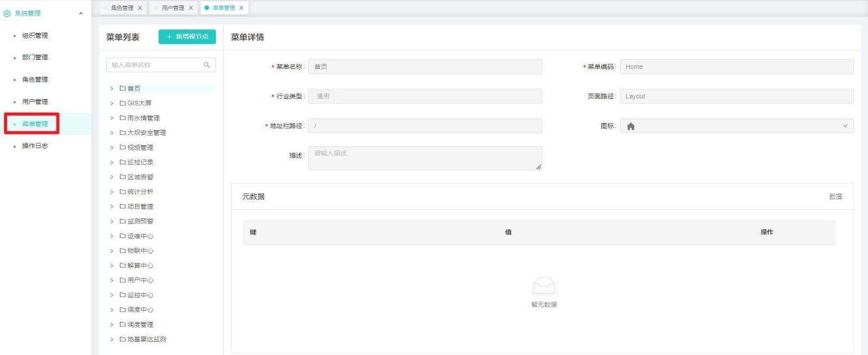868x355 pixels.
Task: Click the folder icon beside 视频管理
Action: (123, 147)
